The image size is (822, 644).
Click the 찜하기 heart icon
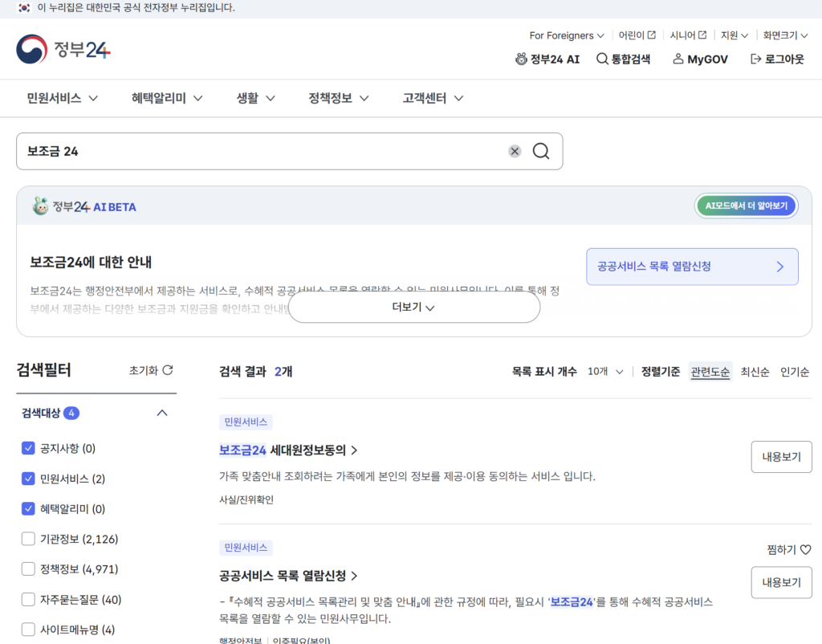[x=806, y=549]
